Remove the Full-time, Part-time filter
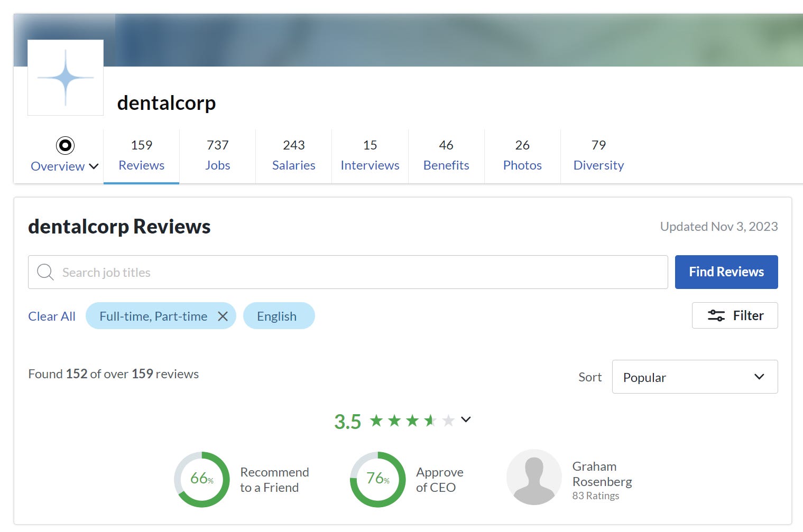Image resolution: width=803 pixels, height=532 pixels. pos(223,316)
